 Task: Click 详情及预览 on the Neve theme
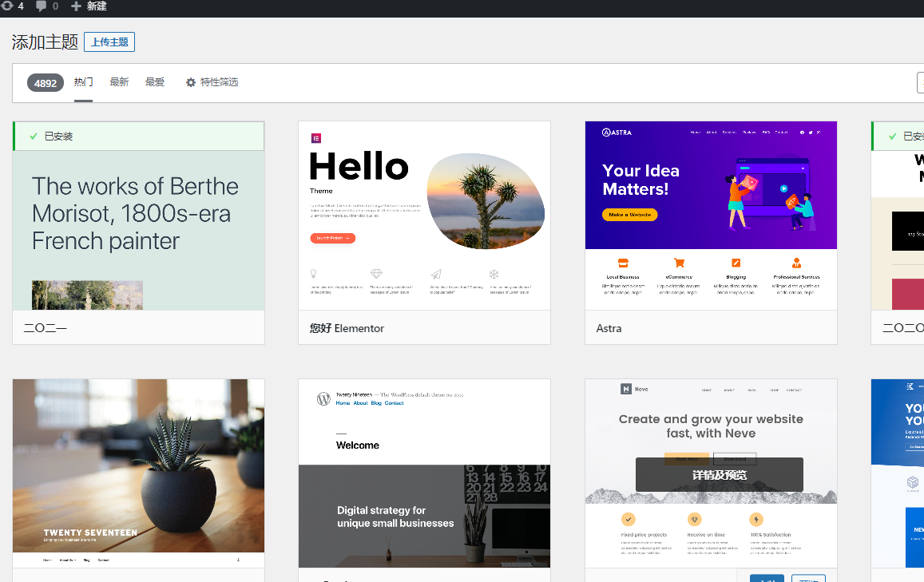tap(719, 475)
